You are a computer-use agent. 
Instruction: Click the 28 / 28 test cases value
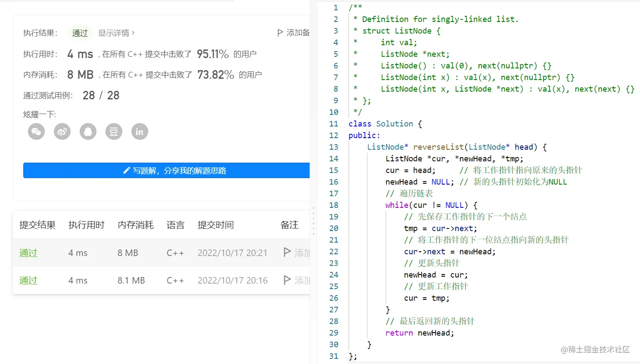(101, 95)
